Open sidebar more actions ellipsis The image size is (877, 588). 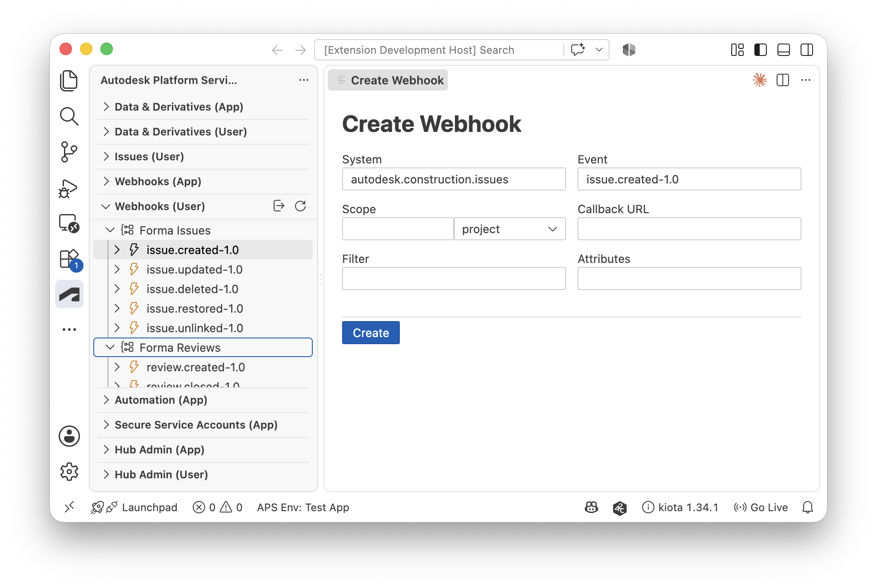tap(304, 80)
